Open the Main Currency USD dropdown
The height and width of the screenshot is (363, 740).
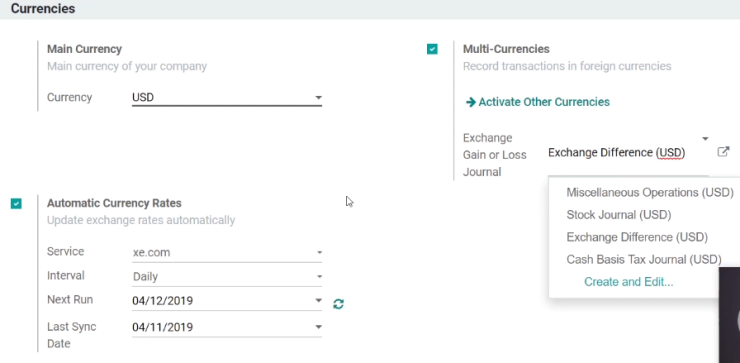point(227,98)
